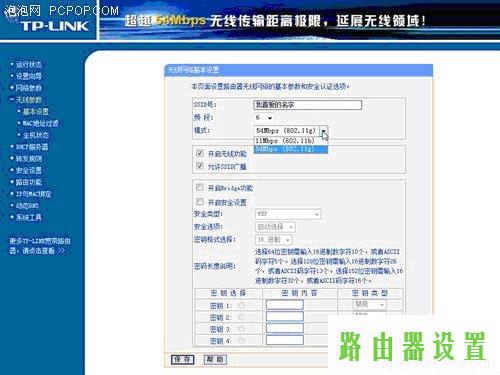Toggle the 开启无线功能 checkbox

click(x=200, y=153)
